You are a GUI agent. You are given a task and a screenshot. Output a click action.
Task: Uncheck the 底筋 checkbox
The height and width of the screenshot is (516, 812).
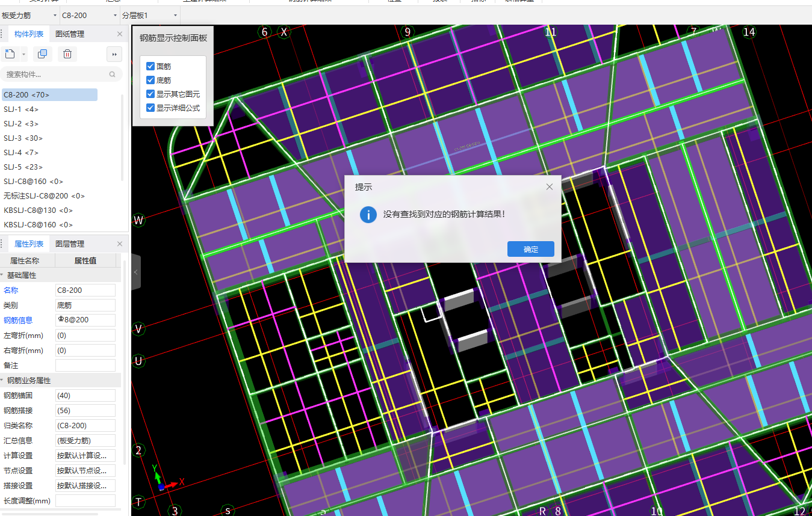point(150,80)
